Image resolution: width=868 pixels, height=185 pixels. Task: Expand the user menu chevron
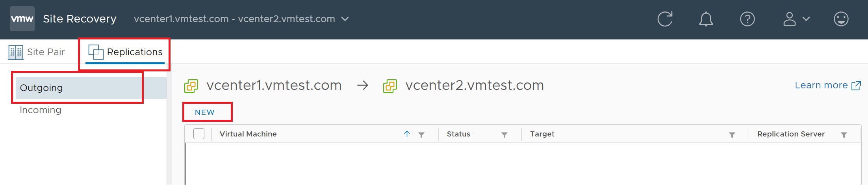coord(806,19)
